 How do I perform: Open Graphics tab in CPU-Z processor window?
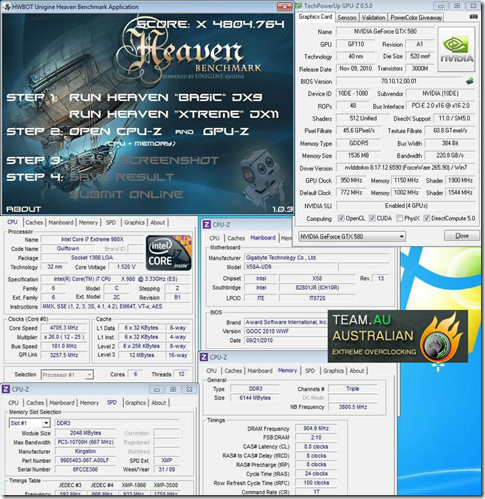point(134,222)
